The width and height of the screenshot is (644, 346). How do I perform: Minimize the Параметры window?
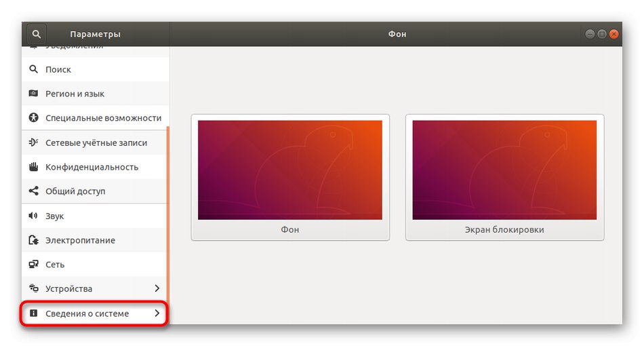590,34
